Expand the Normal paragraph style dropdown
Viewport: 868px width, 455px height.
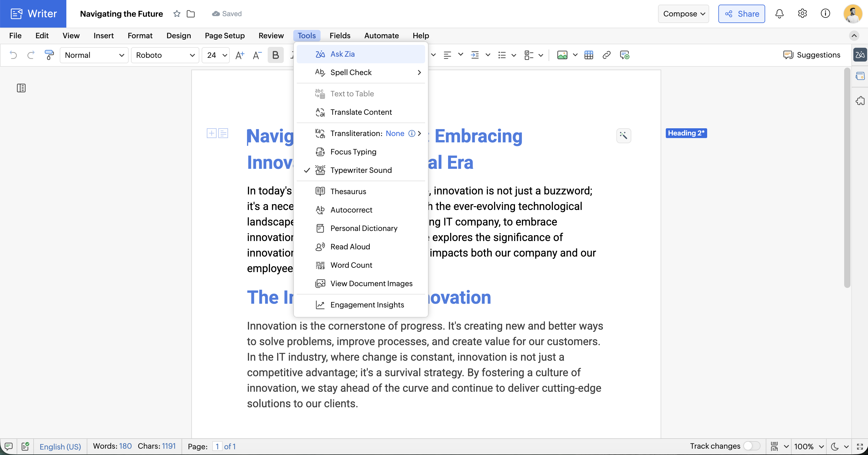pos(94,55)
